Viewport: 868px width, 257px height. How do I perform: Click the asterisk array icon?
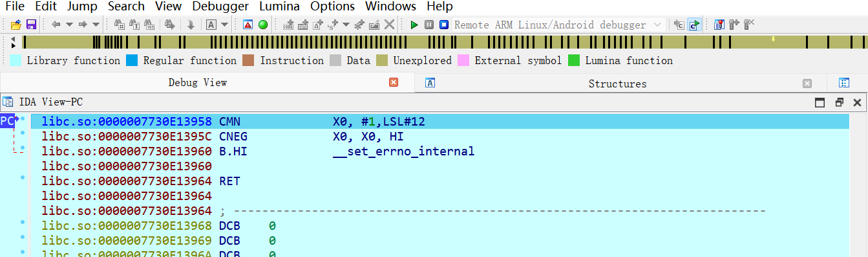pyautogui.click(x=359, y=25)
